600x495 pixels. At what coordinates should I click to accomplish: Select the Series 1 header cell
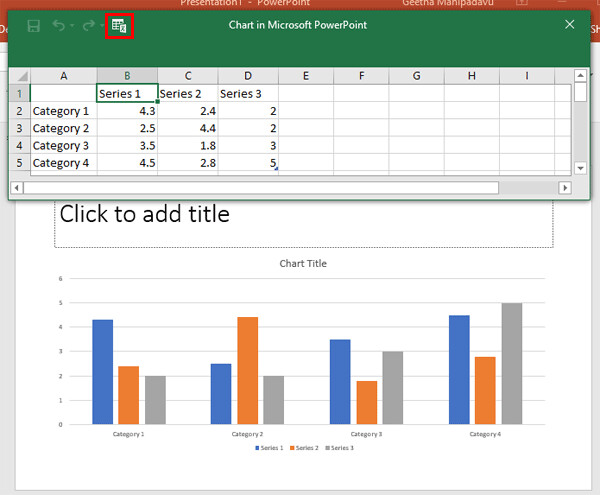(x=127, y=94)
